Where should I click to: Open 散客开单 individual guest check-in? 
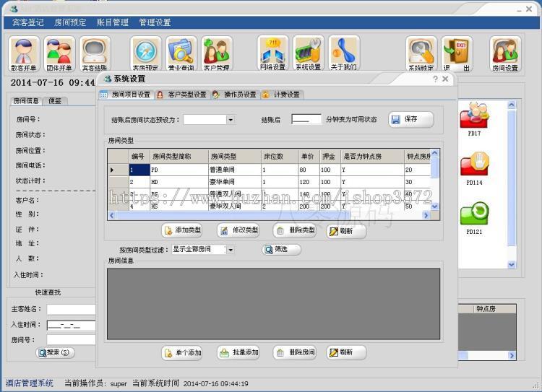[x=24, y=54]
